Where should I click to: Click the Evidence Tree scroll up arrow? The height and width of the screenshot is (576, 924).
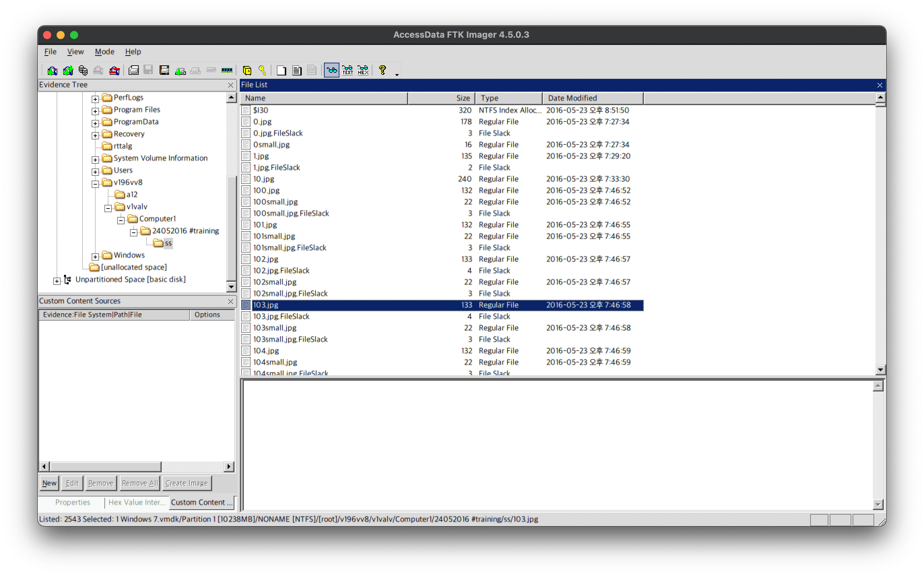(231, 98)
